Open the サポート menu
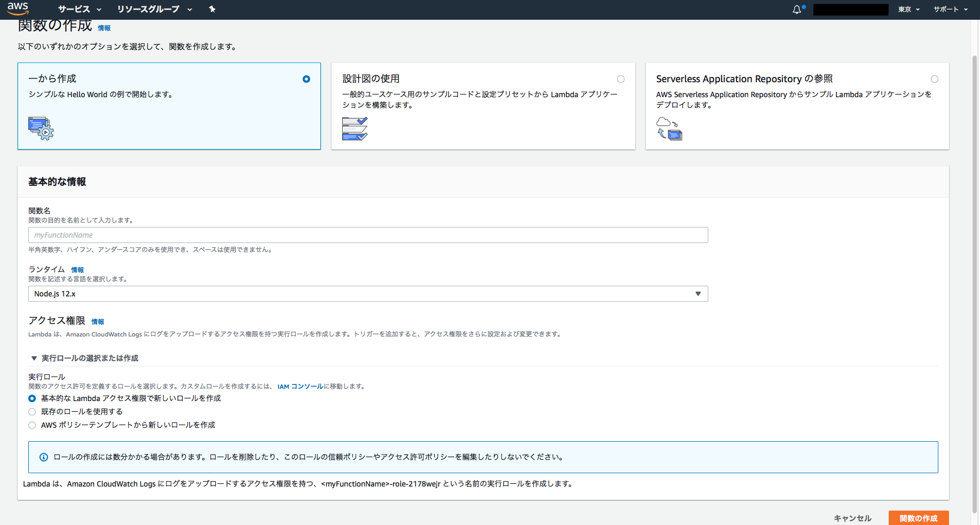Image resolution: width=980 pixels, height=525 pixels. coord(950,9)
